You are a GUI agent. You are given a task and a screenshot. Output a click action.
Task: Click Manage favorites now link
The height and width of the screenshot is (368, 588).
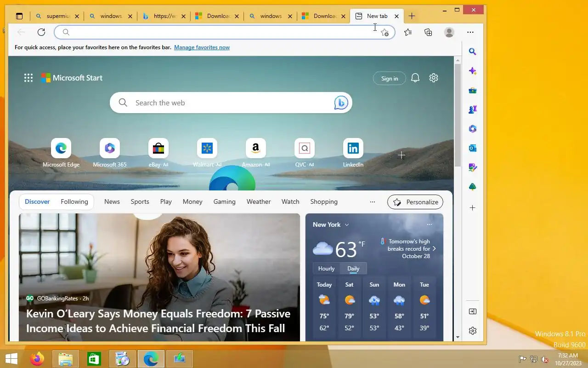coord(202,47)
